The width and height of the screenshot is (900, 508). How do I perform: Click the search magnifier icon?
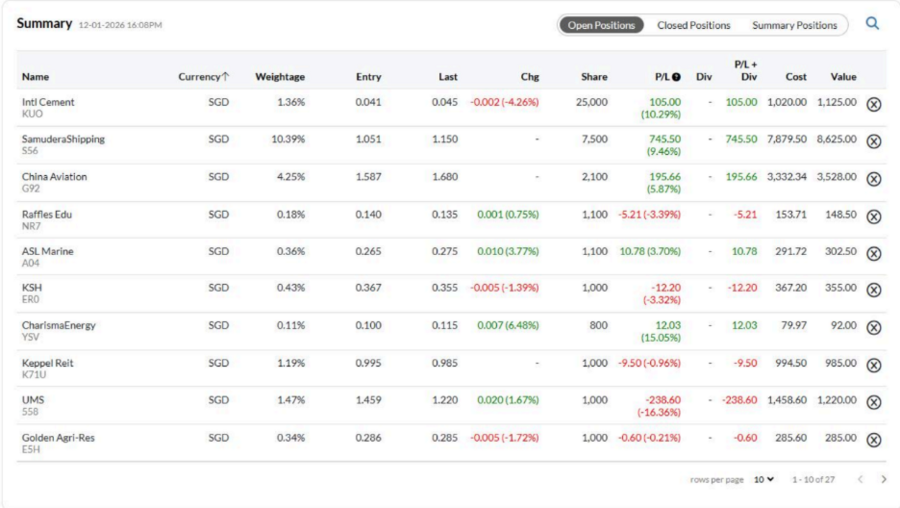[x=872, y=24]
